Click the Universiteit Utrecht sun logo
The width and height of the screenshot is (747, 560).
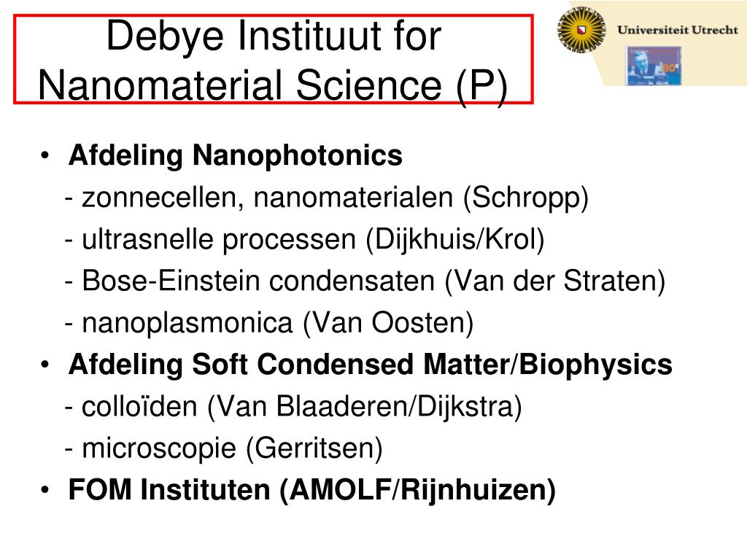[x=581, y=30]
